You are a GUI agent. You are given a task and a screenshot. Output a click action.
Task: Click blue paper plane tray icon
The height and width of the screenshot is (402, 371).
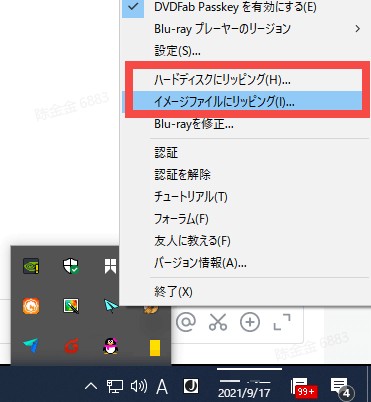31,346
